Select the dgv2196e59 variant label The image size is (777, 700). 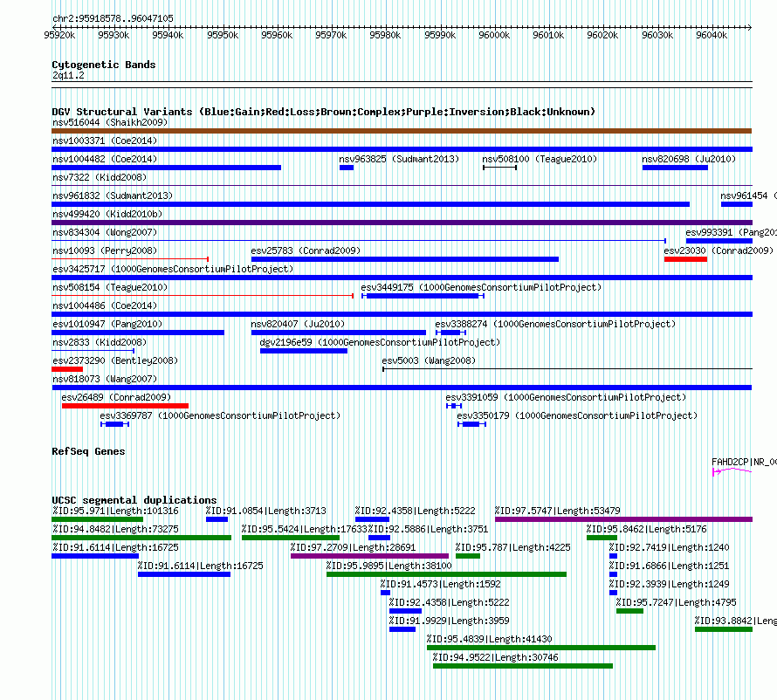[380, 342]
